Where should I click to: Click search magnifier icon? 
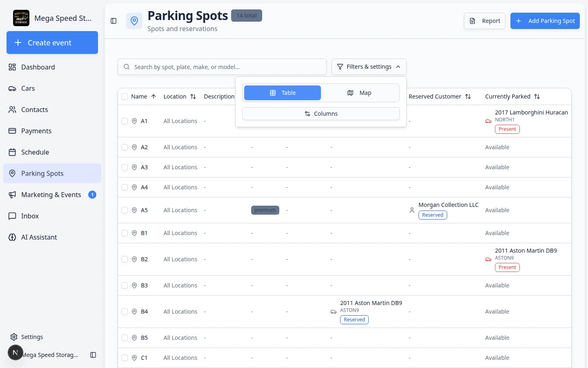coord(127,67)
